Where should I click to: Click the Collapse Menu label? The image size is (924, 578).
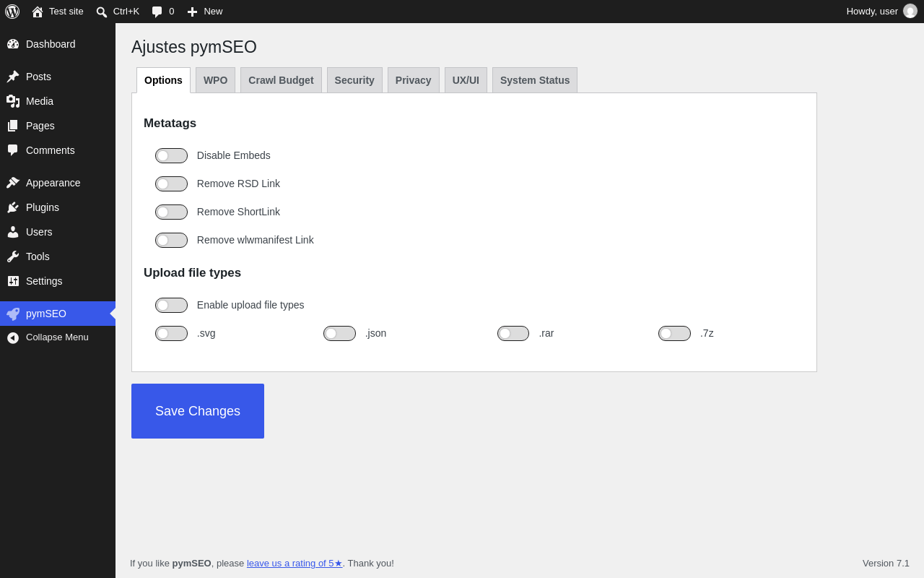coord(57,337)
